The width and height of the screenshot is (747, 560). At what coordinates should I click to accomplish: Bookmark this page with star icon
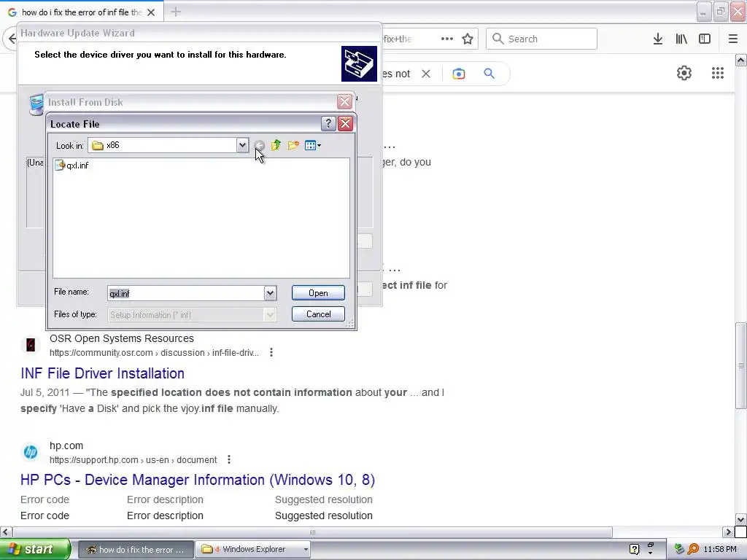click(468, 39)
